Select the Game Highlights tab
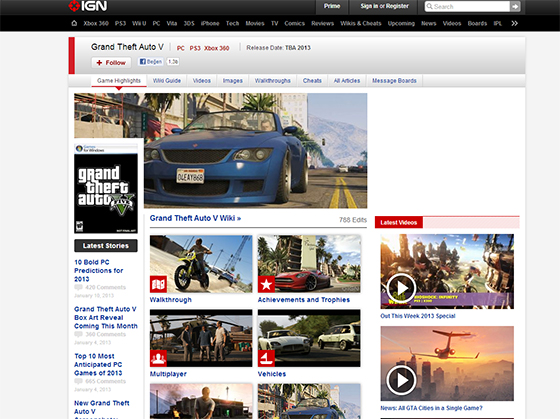Viewport: 560px width, 419px height. (x=119, y=81)
